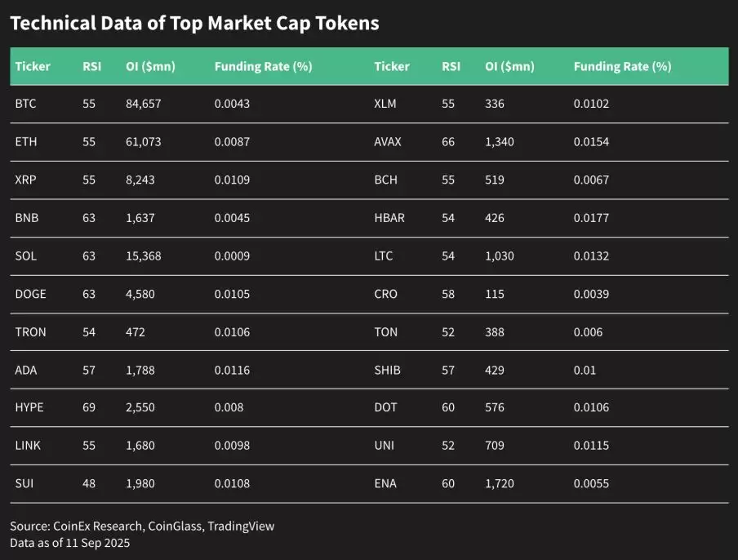
Task: Select the DOGE ticker cell
Action: 30,294
